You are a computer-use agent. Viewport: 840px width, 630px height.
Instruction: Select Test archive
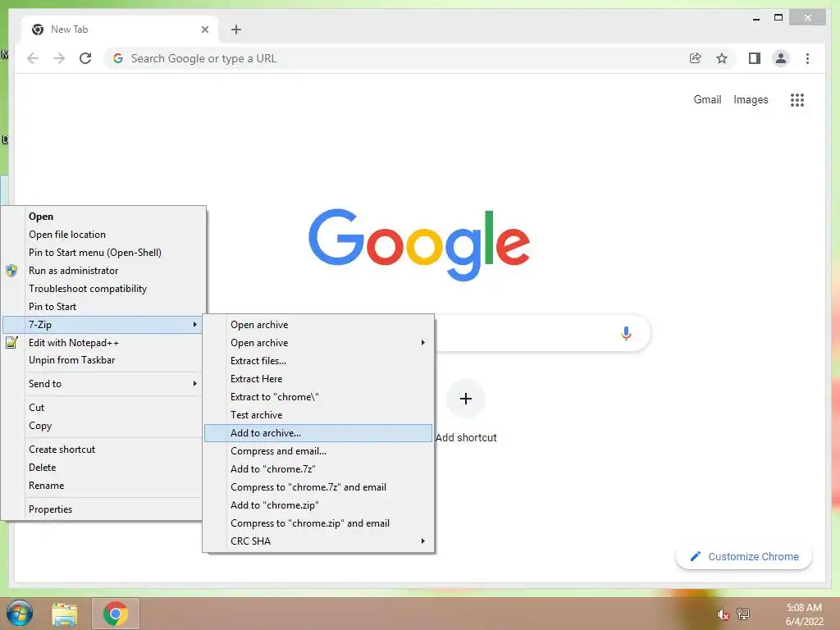click(x=318, y=414)
